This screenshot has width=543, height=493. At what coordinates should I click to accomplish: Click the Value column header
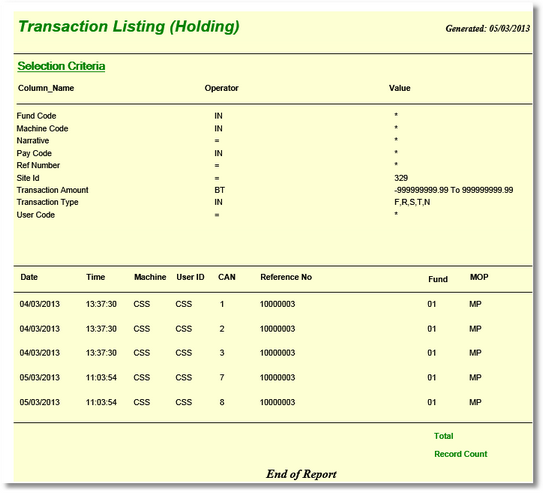point(399,88)
